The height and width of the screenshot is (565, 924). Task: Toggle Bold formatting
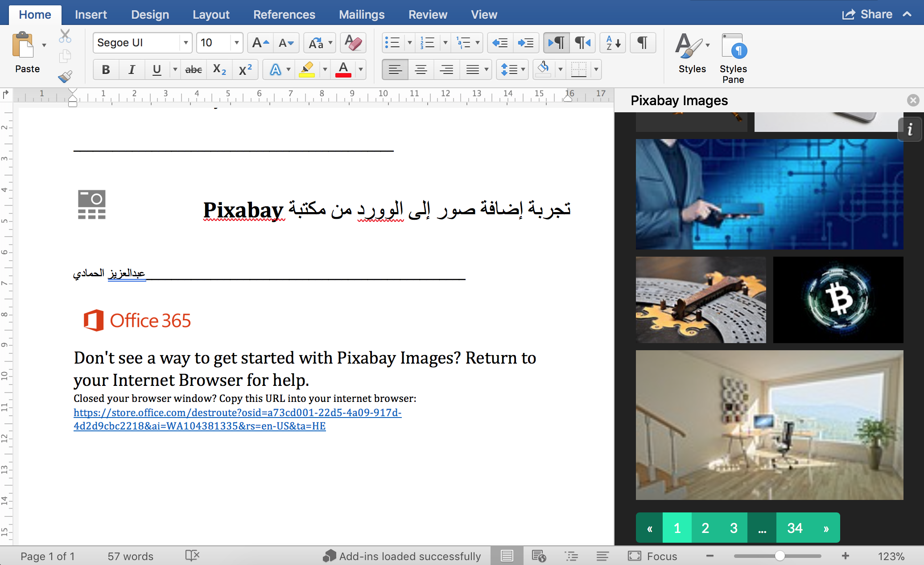(106, 70)
